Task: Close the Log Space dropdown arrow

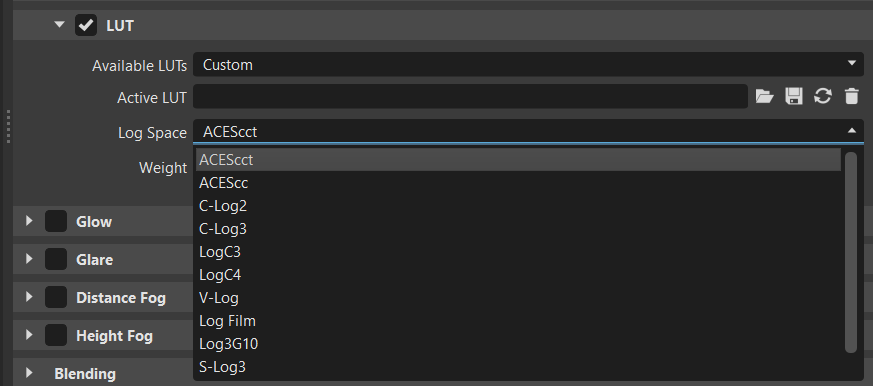Action: pos(851,131)
